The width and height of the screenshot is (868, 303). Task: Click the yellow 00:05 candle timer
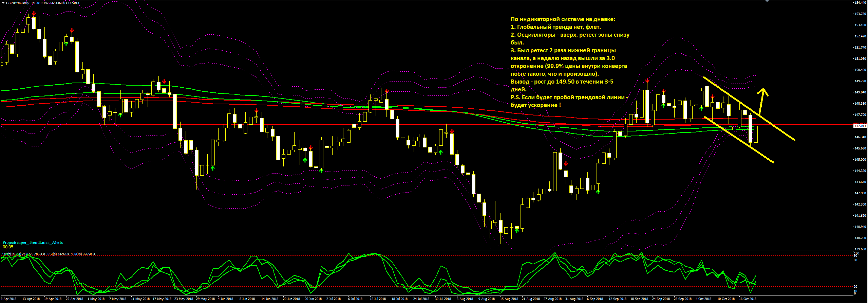[x=8, y=247]
